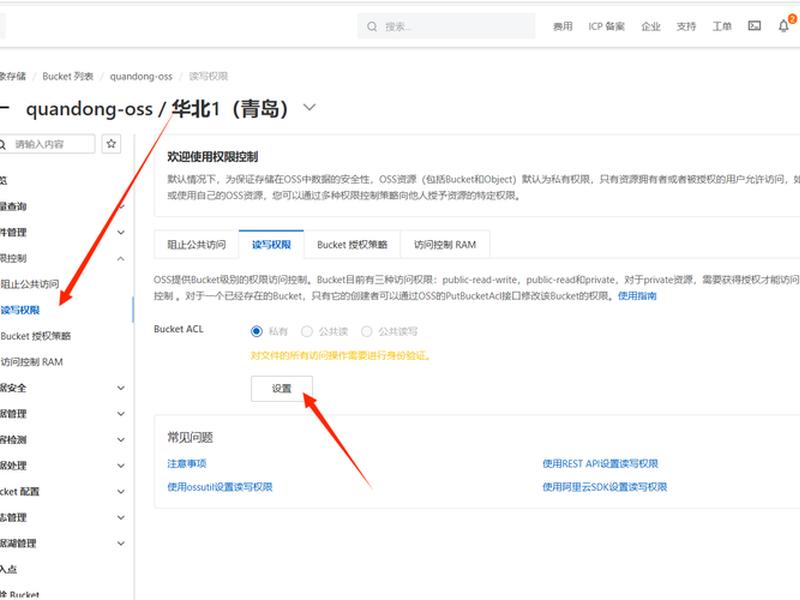This screenshot has width=800, height=600.
Task: Switch to the 阻止公共访问 tab
Action: 196,244
